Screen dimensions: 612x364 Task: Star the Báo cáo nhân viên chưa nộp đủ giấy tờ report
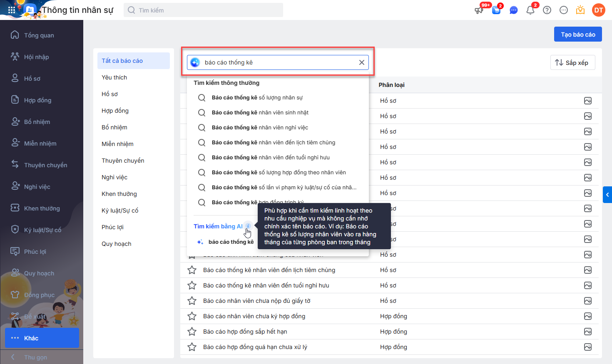192,301
